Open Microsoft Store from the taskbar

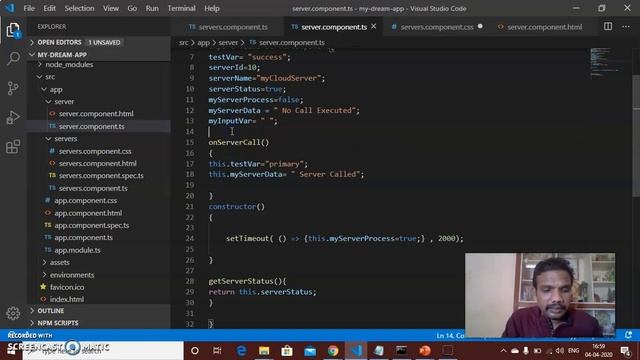click(287, 351)
